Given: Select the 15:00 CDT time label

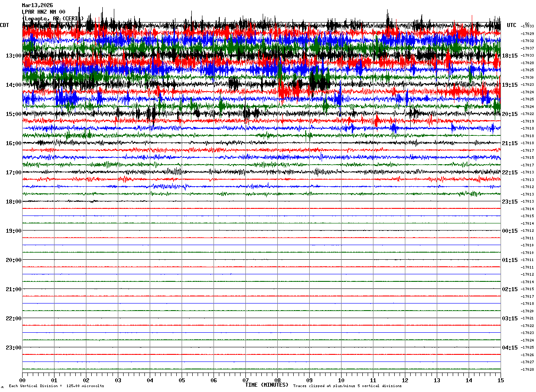Looking at the screenshot, I should [14, 114].
